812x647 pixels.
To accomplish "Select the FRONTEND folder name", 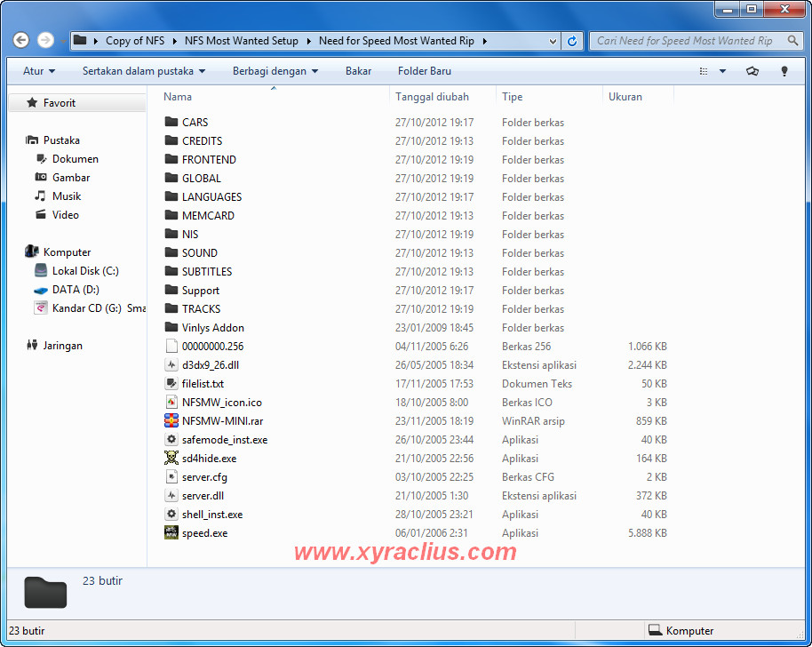I will coord(209,160).
